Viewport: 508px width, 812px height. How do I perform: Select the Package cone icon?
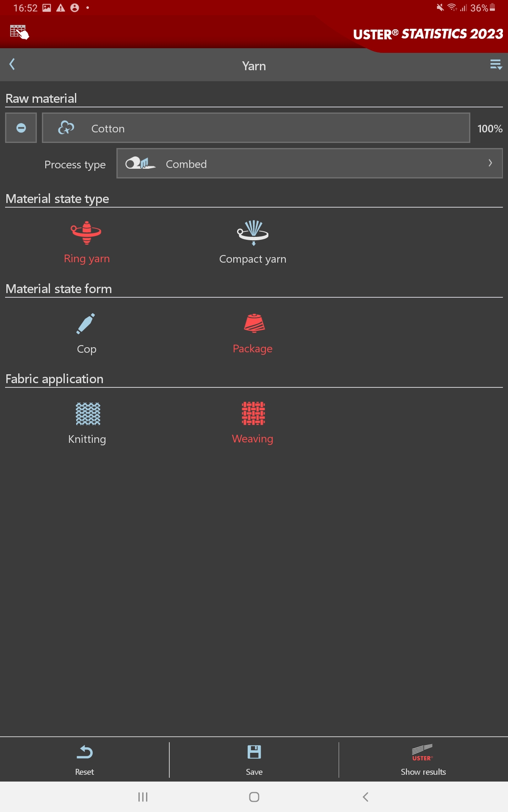pos(254,323)
